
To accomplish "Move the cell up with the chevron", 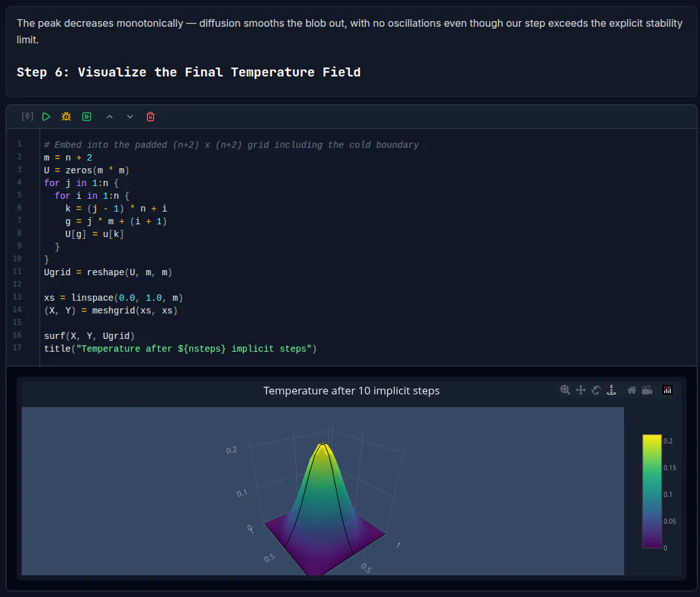I will pyautogui.click(x=110, y=117).
